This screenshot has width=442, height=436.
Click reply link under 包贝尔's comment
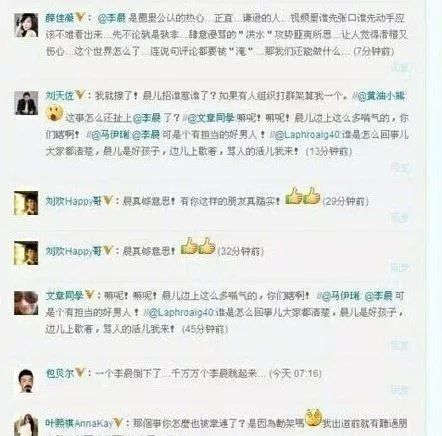tap(399, 389)
